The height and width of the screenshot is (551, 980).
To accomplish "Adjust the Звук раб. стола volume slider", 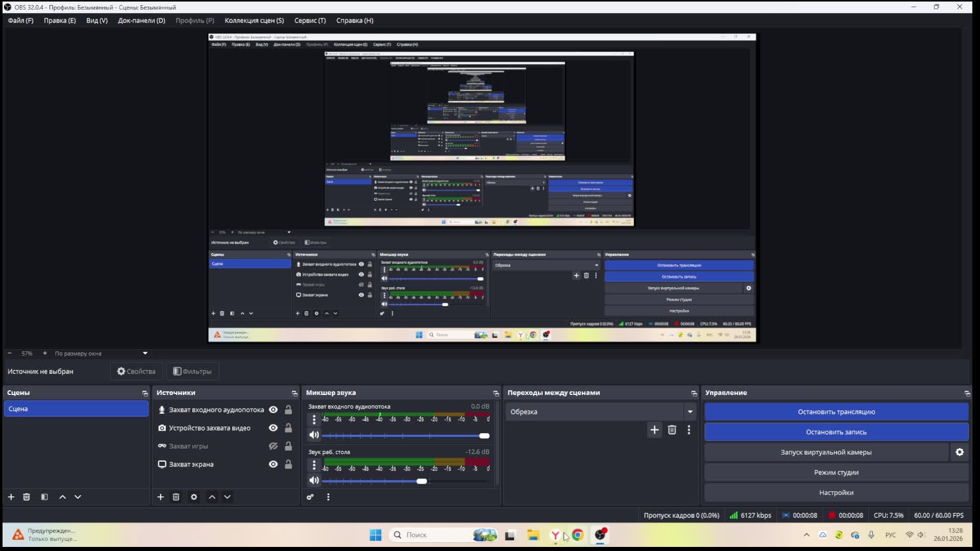I will (422, 481).
